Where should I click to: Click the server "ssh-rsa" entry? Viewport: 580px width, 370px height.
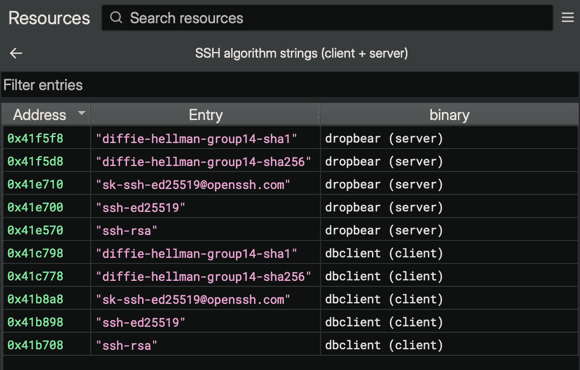pyautogui.click(x=127, y=230)
